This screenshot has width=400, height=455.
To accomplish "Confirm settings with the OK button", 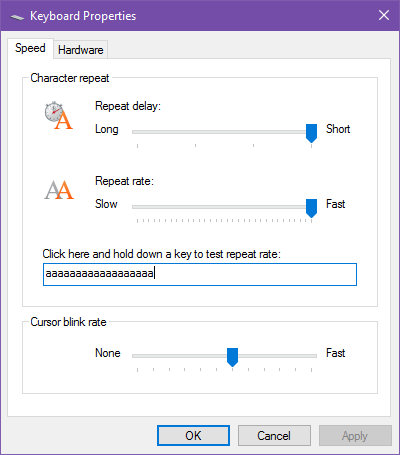I will (x=193, y=435).
